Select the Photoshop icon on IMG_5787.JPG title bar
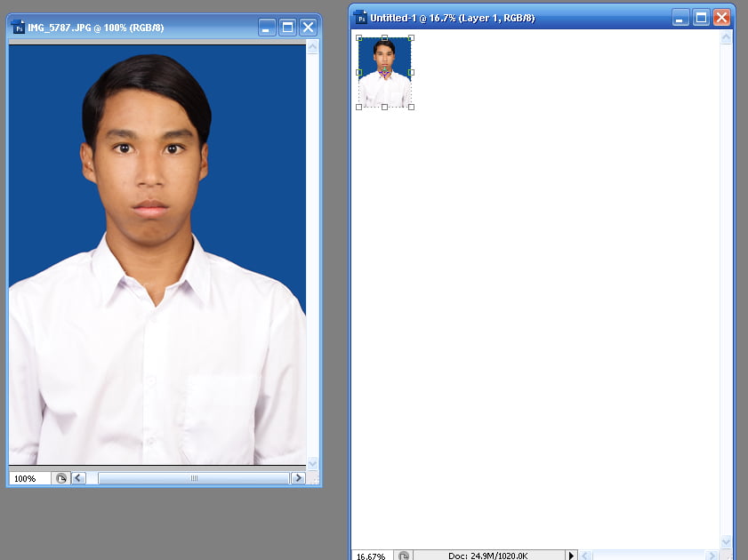The image size is (748, 560). point(18,27)
